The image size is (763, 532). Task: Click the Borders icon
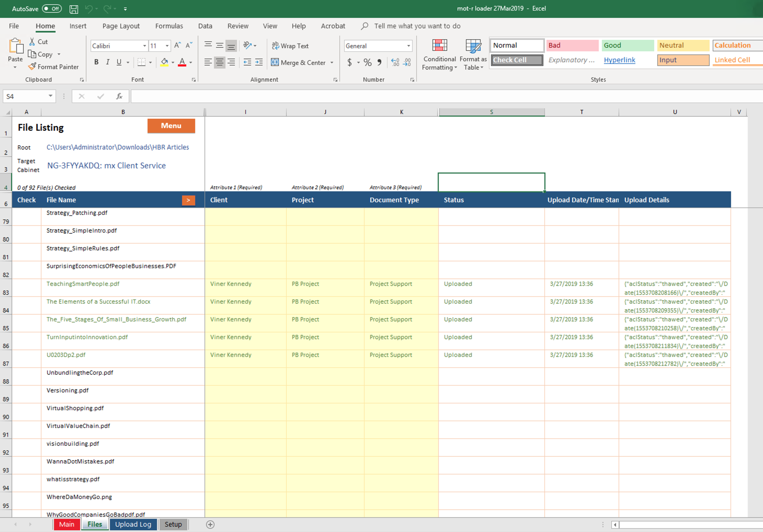tap(142, 62)
